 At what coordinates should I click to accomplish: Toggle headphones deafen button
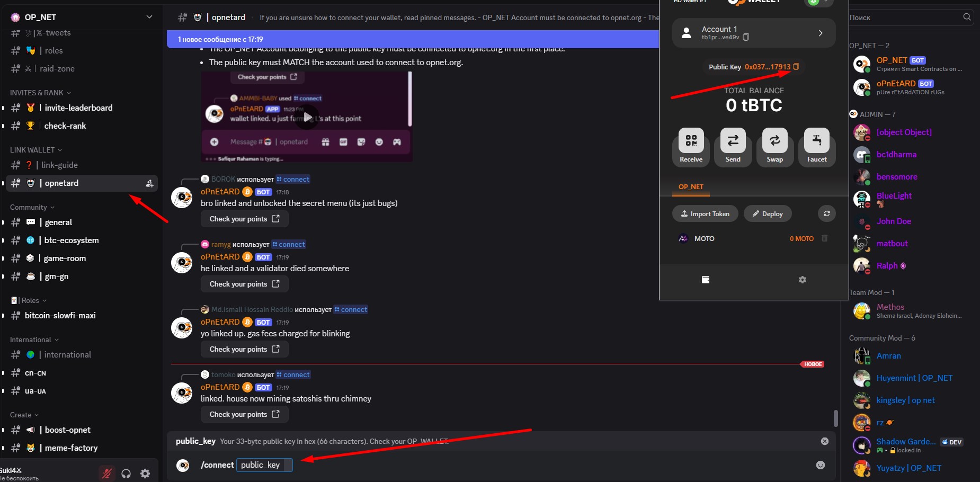(x=126, y=474)
